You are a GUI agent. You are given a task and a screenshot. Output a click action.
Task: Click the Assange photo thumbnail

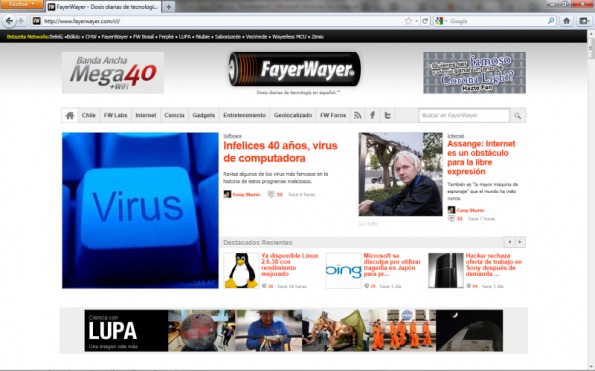point(400,174)
